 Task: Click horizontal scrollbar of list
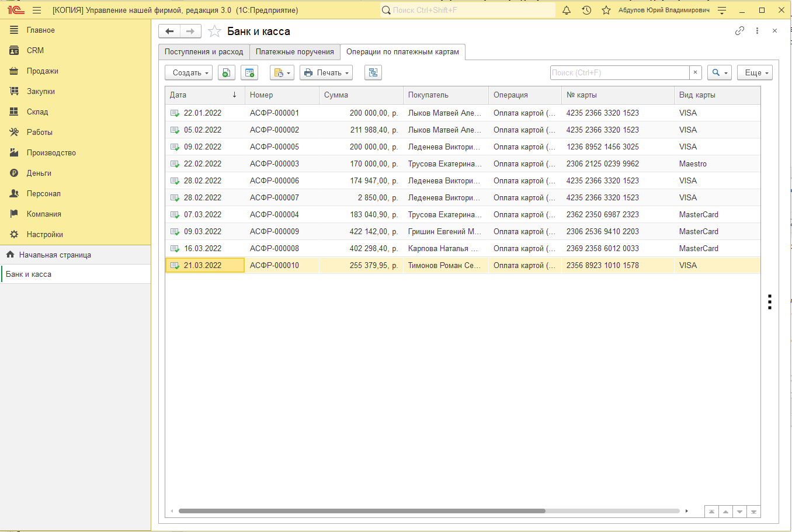point(362,511)
